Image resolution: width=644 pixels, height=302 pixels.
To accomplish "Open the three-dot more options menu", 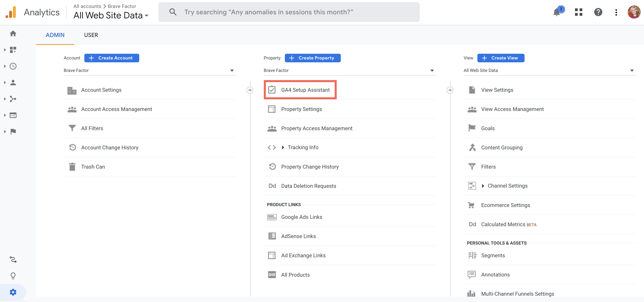I will pyautogui.click(x=616, y=12).
